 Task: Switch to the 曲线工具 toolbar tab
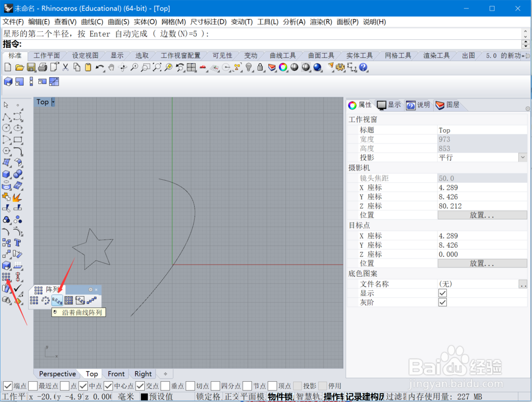click(282, 55)
